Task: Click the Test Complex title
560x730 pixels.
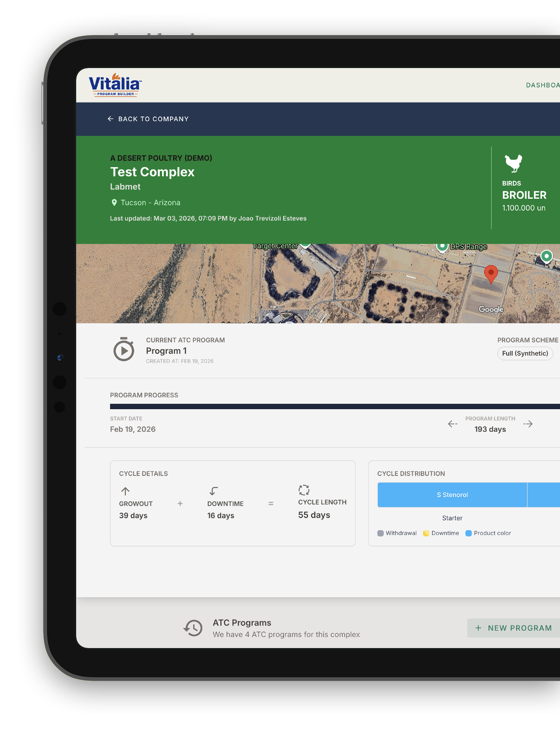Action: coord(152,172)
